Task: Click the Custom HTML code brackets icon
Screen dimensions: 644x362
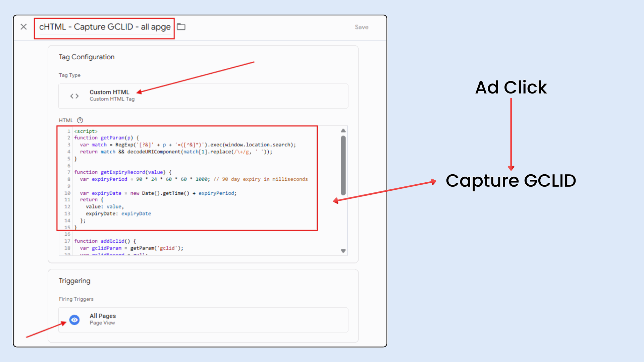Action: [x=74, y=96]
